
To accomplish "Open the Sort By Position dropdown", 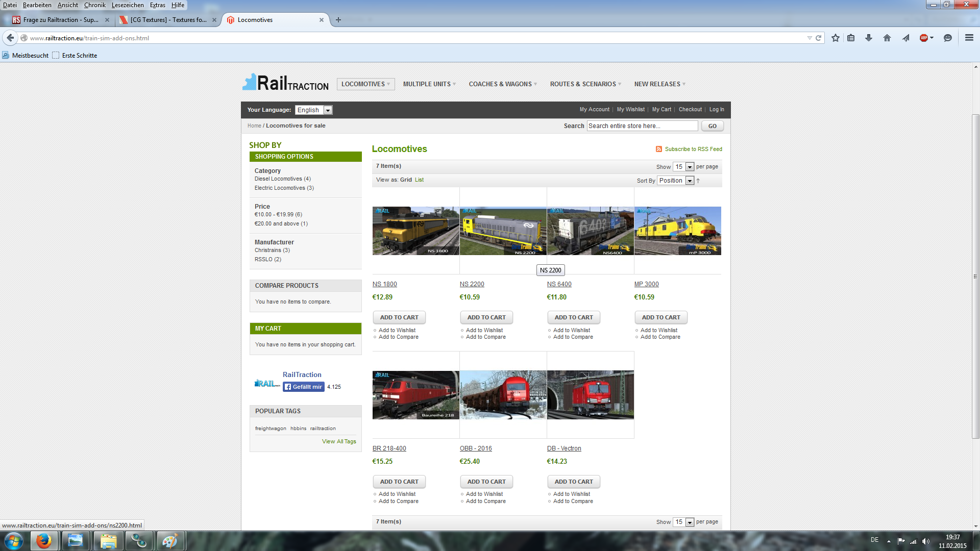I will click(675, 181).
